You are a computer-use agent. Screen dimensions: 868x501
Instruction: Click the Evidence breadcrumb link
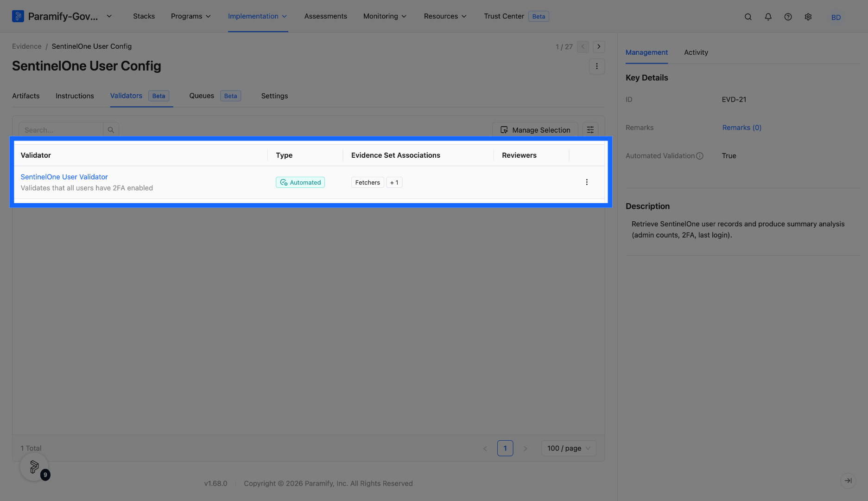pyautogui.click(x=26, y=46)
